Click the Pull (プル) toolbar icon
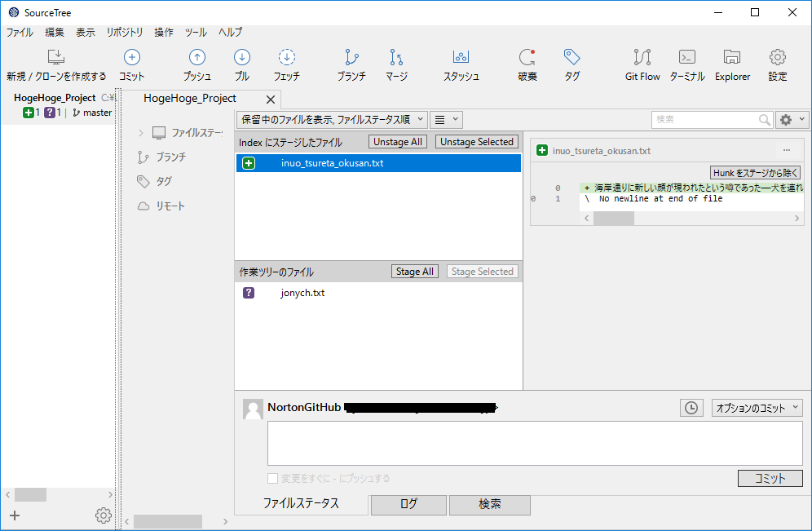The image size is (812, 531). (242, 57)
